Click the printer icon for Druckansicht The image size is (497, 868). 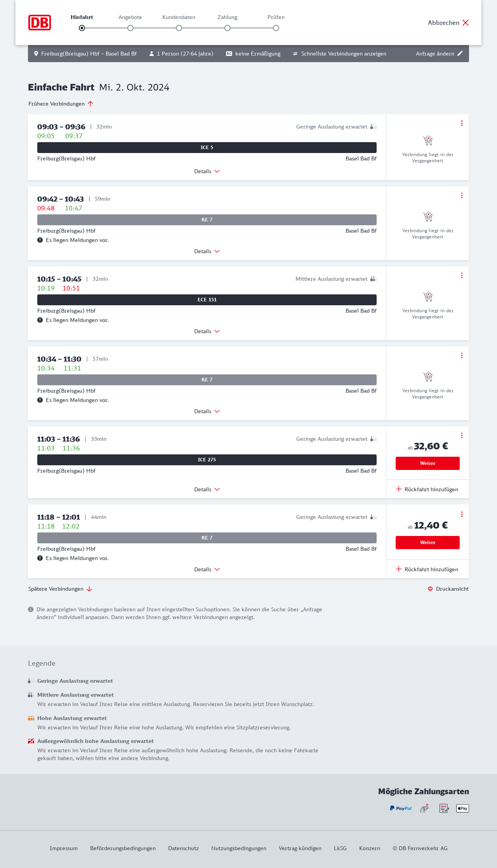coord(430,589)
